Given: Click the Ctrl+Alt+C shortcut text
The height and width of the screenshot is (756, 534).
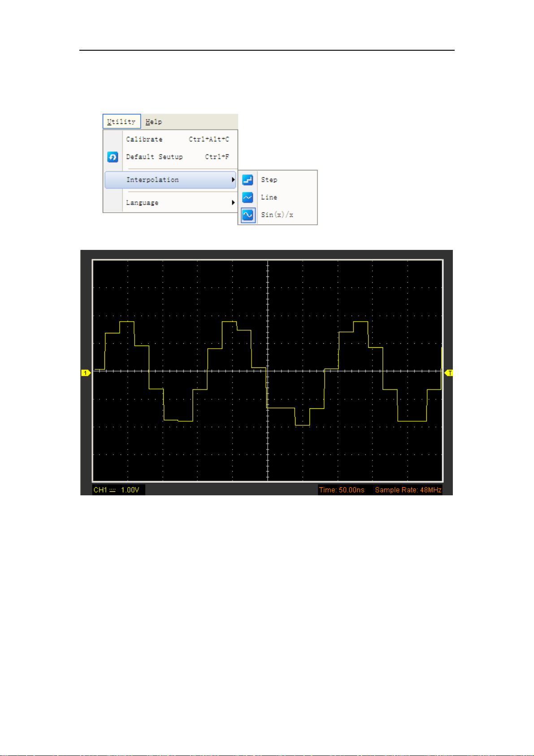Looking at the screenshot, I should click(x=209, y=140).
